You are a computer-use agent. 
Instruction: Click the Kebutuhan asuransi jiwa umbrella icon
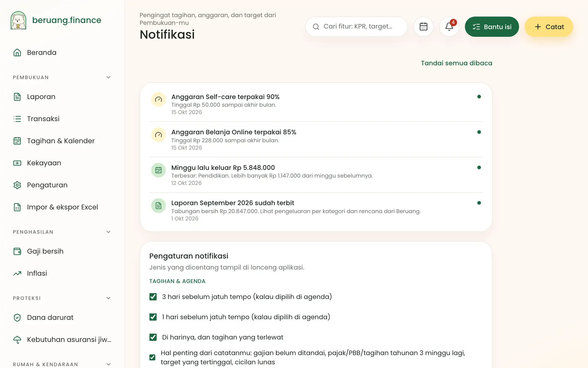point(17,339)
